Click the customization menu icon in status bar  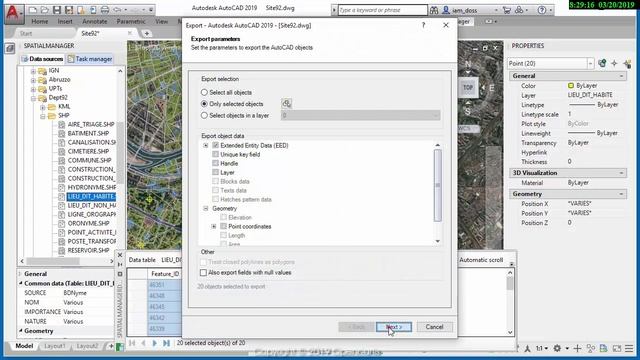pos(629,348)
